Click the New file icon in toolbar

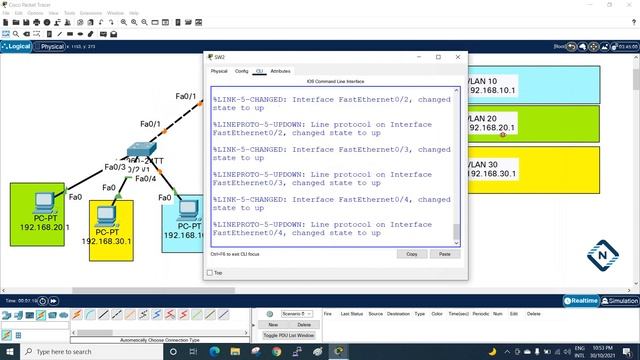pyautogui.click(x=6, y=22)
